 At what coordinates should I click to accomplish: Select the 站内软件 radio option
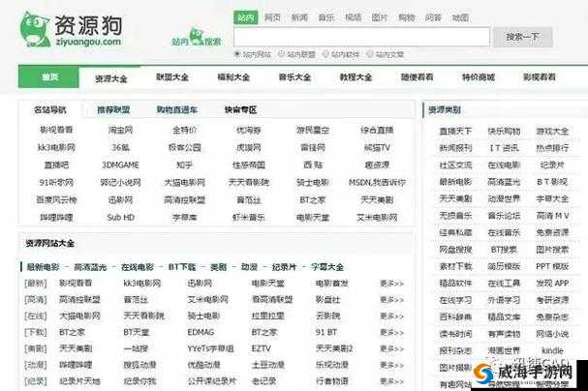click(325, 54)
